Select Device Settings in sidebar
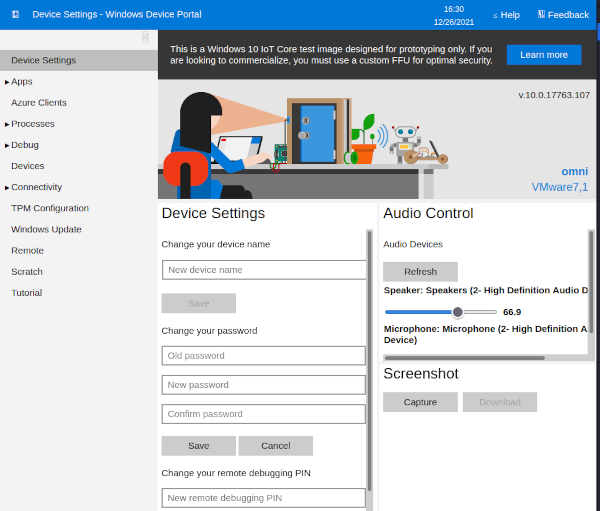600x511 pixels. 79,60
